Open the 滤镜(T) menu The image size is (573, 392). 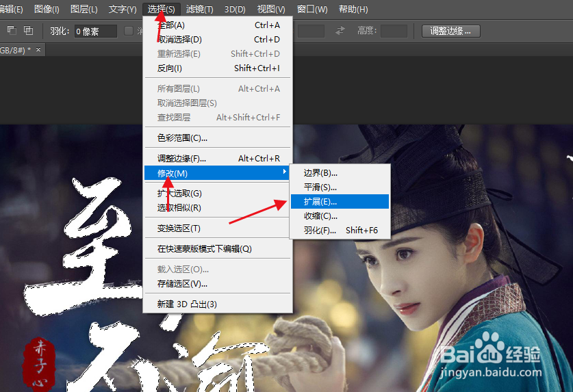[199, 9]
